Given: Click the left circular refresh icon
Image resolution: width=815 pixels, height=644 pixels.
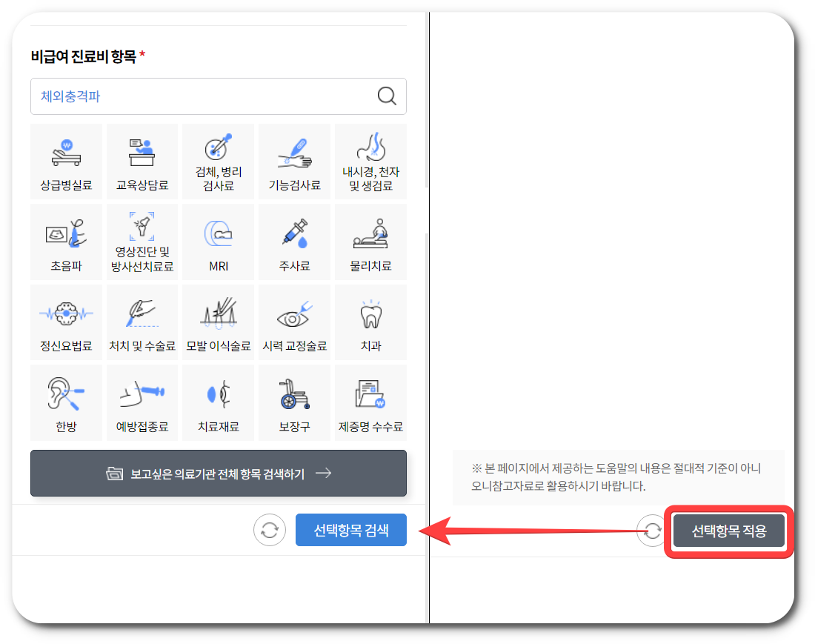Looking at the screenshot, I should tap(270, 530).
